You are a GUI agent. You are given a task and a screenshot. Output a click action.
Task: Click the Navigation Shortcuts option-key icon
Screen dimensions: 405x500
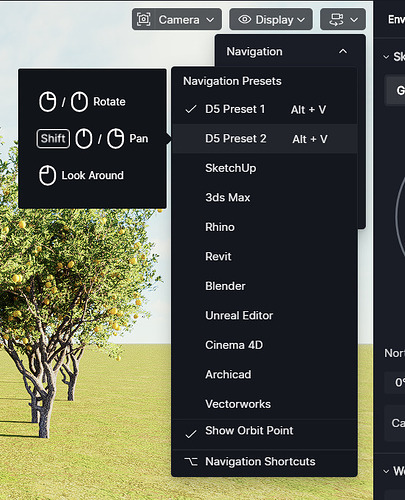point(191,462)
